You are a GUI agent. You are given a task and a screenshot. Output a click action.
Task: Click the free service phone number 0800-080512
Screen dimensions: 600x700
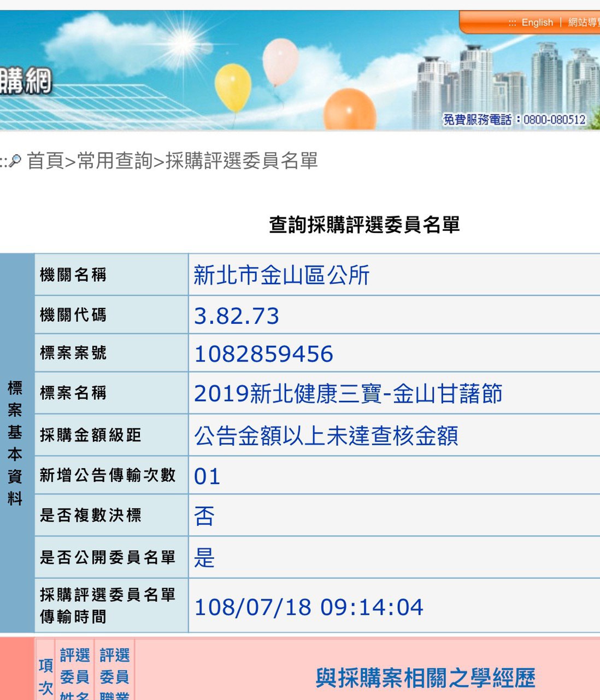tap(555, 120)
